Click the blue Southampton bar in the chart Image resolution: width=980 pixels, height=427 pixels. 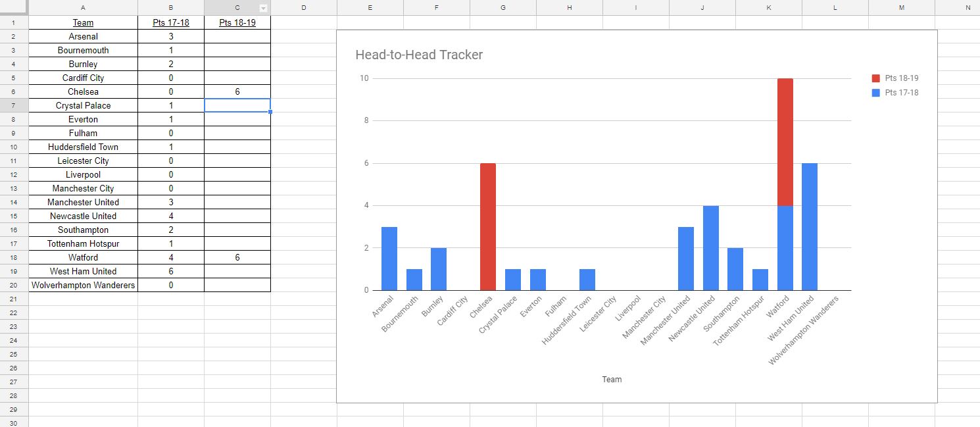[x=735, y=269]
